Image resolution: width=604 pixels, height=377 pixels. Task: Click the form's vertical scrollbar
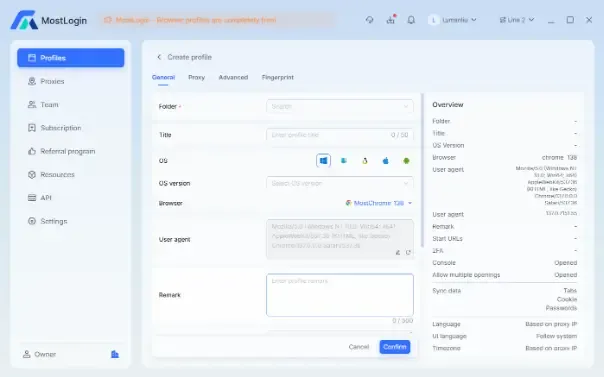pos(423,170)
